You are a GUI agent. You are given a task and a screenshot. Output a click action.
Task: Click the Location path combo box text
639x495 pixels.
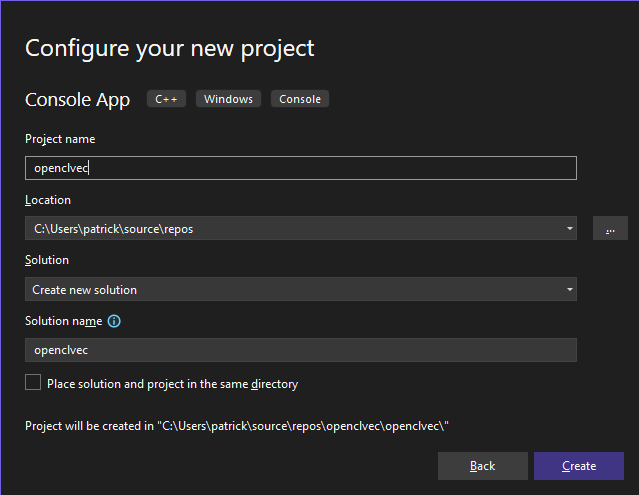(x=114, y=229)
